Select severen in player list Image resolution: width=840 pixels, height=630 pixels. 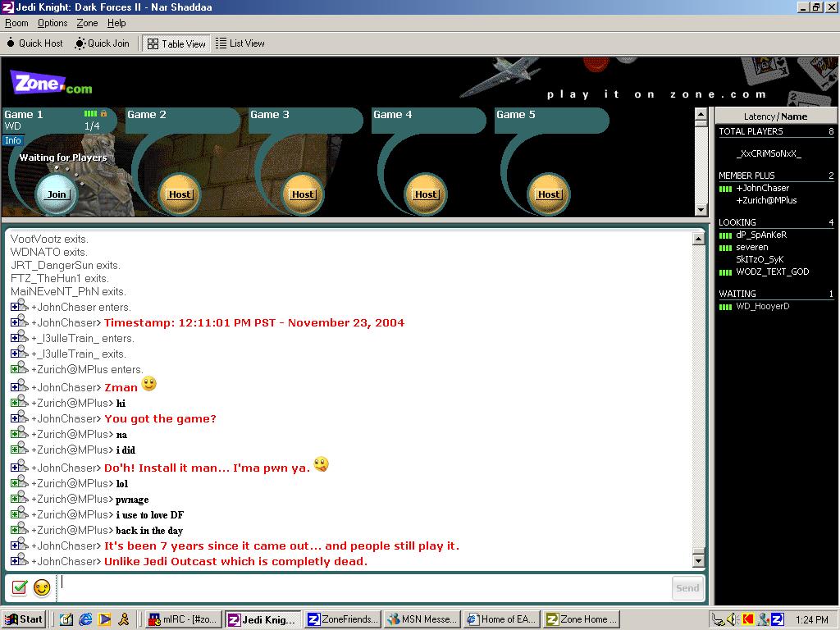tap(751, 247)
